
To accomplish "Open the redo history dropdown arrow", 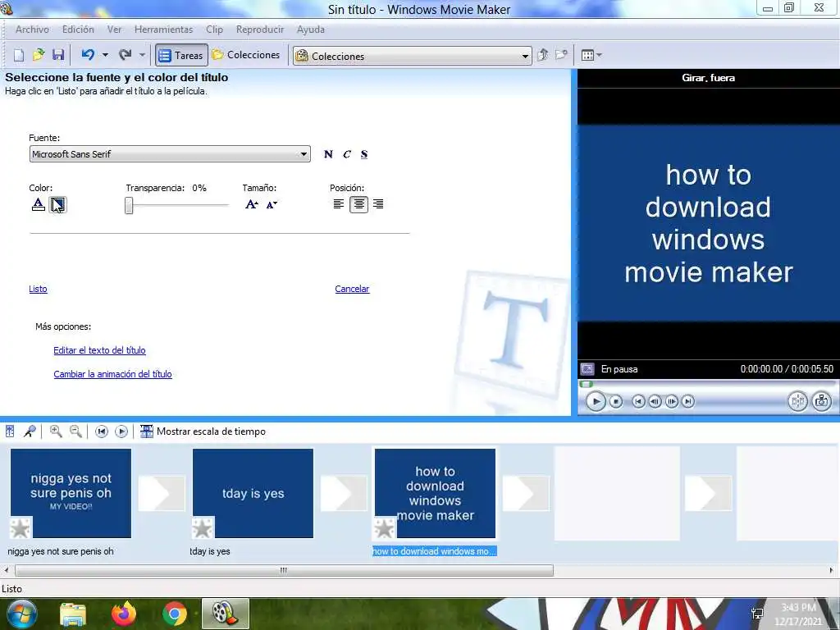I will click(x=142, y=55).
